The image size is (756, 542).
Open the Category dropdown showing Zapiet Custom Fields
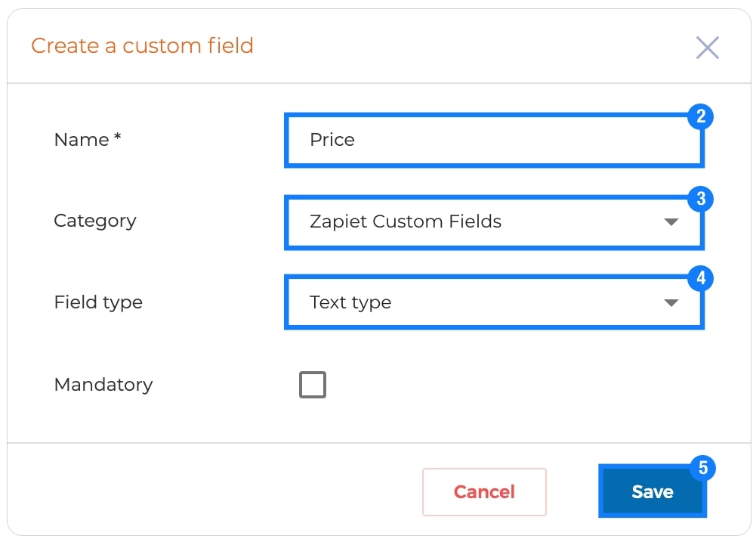(x=494, y=222)
